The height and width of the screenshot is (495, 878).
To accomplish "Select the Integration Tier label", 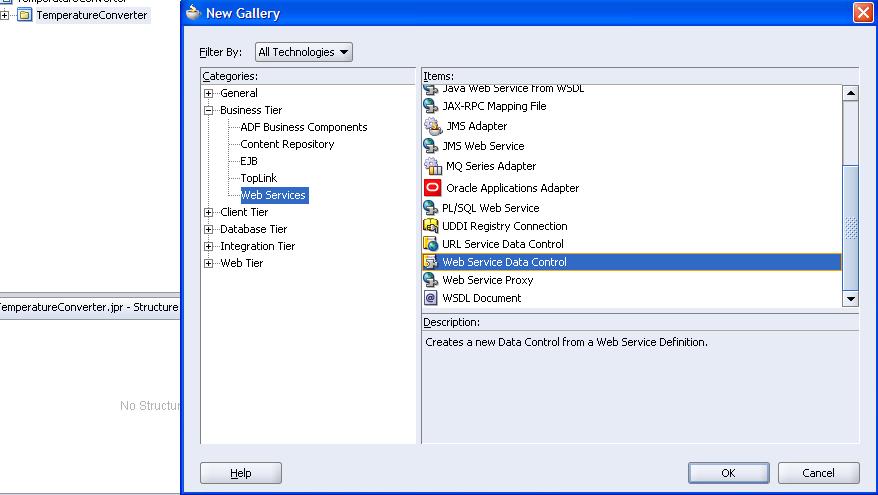I will (257, 246).
